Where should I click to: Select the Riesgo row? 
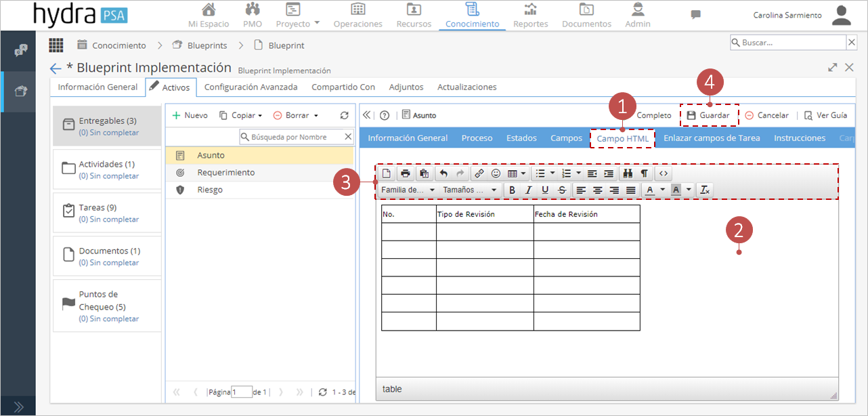tap(260, 190)
